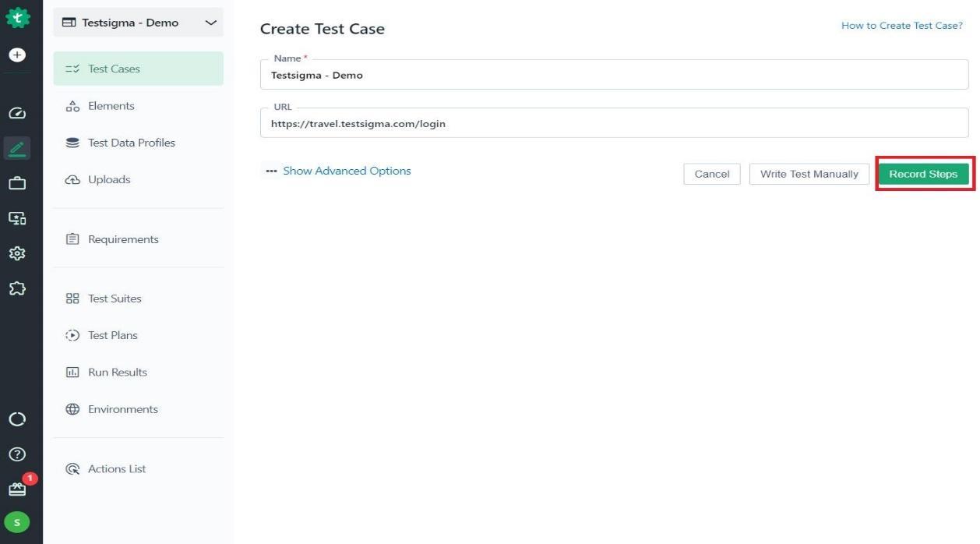This screenshot has width=980, height=544.
Task: Click the green user avatar S
Action: click(17, 522)
